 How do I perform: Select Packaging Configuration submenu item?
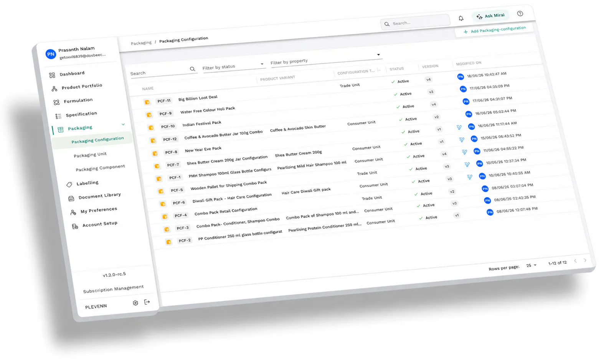97,140
